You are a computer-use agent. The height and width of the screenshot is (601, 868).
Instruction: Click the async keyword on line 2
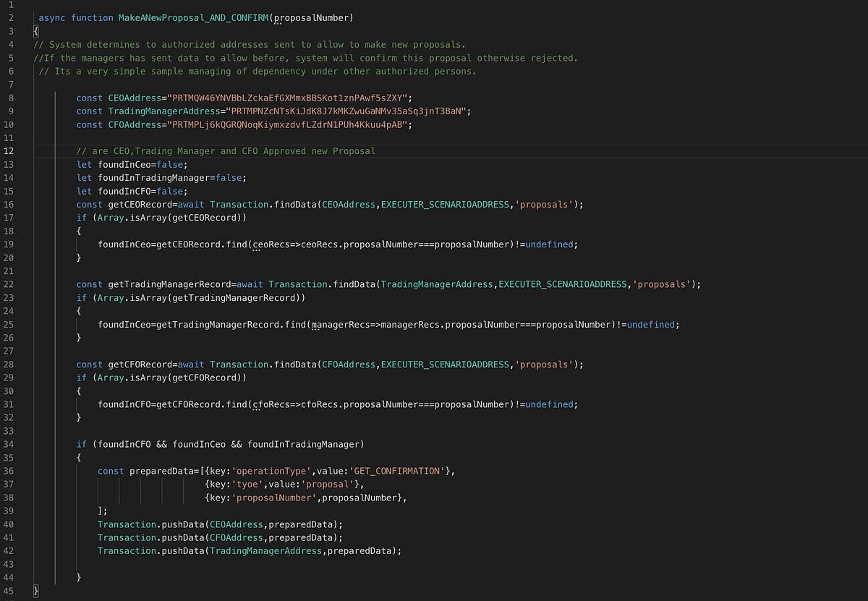(52, 17)
